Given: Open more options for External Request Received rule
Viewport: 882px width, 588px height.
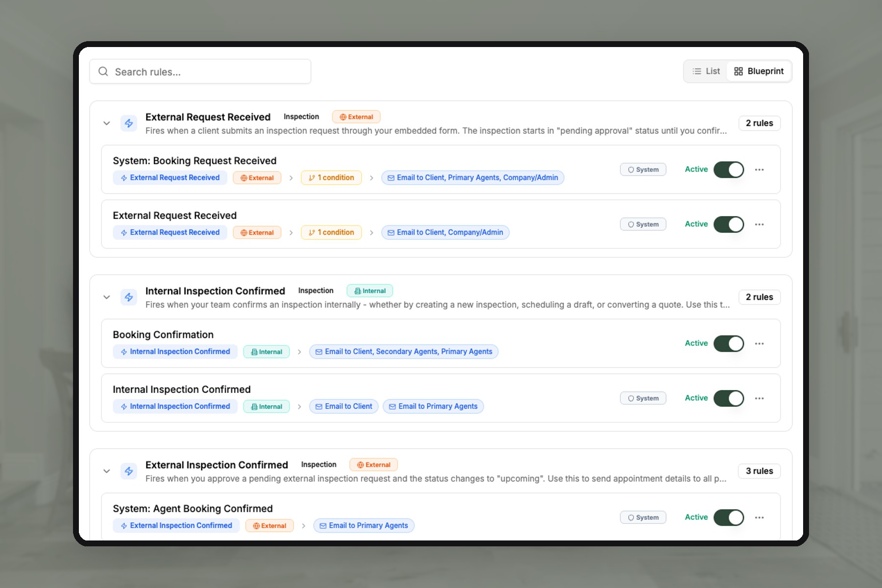Looking at the screenshot, I should pyautogui.click(x=759, y=224).
